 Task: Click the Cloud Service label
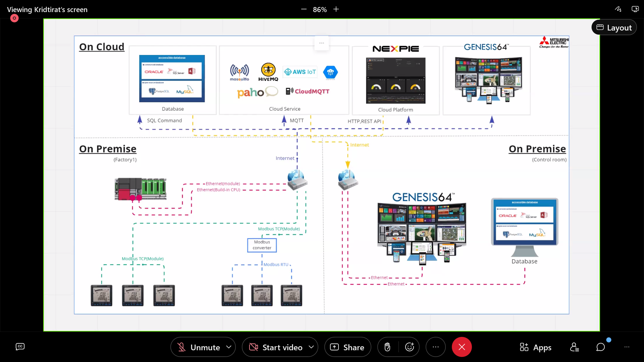tap(285, 109)
